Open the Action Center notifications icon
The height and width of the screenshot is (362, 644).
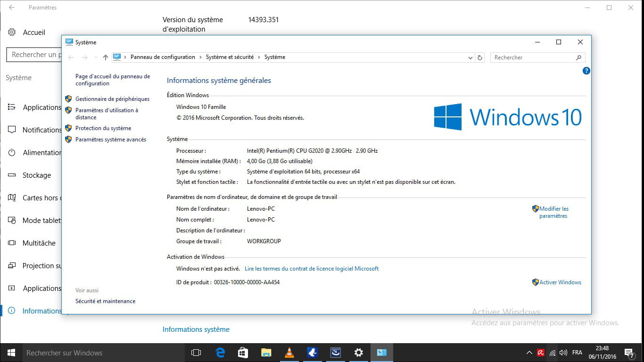[629, 353]
